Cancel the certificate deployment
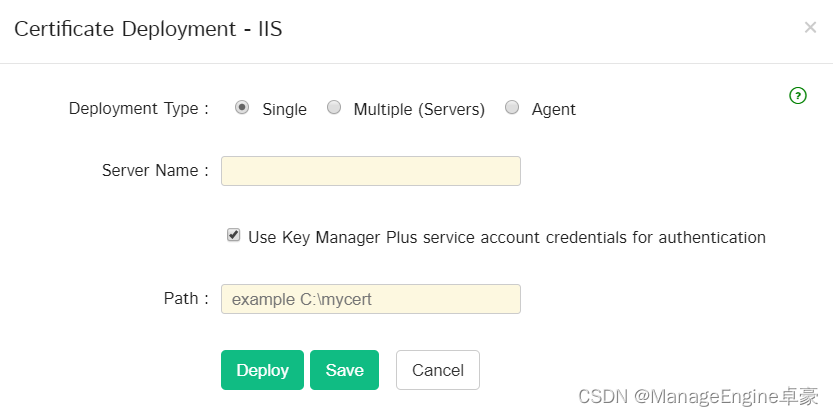Image resolution: width=833 pixels, height=416 pixels. click(x=438, y=370)
